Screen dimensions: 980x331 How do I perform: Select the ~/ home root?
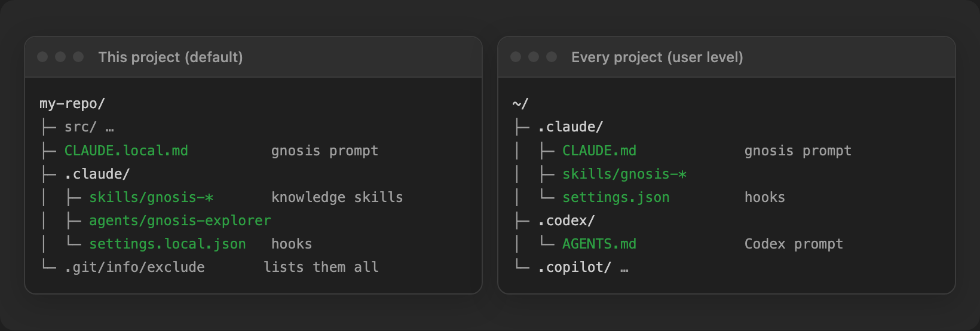click(520, 104)
